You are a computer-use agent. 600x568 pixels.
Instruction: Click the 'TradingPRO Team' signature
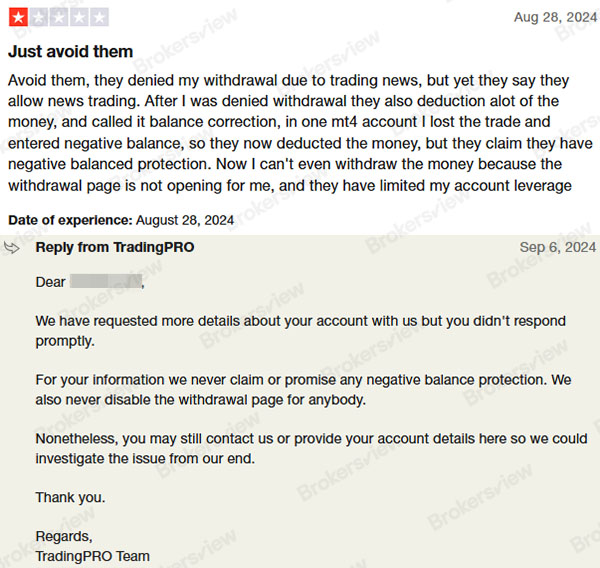click(x=92, y=556)
